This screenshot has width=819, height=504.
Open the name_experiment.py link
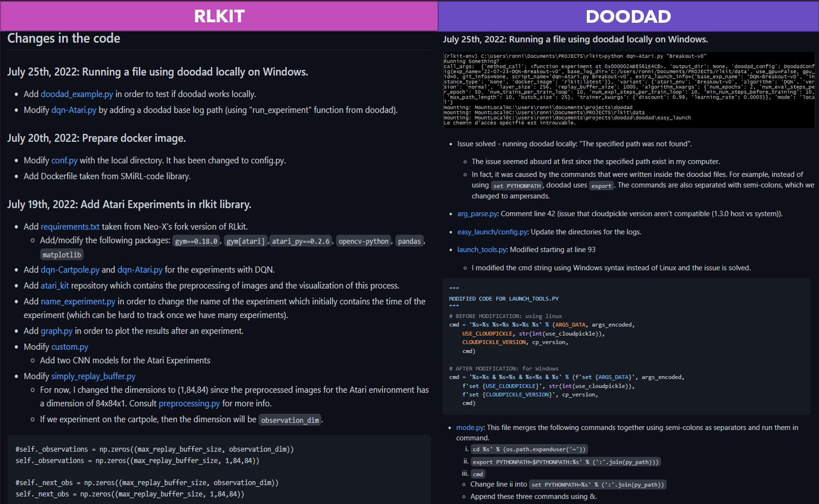pyautogui.click(x=77, y=301)
